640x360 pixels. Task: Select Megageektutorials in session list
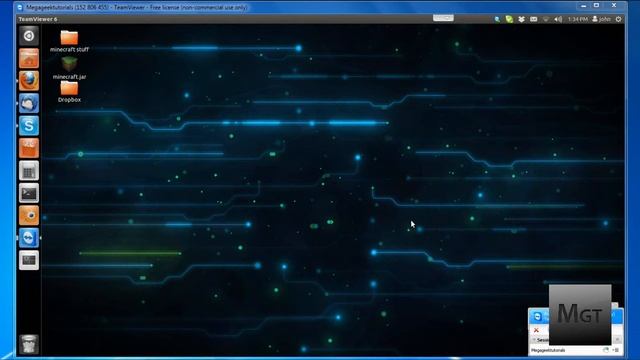(x=548, y=350)
